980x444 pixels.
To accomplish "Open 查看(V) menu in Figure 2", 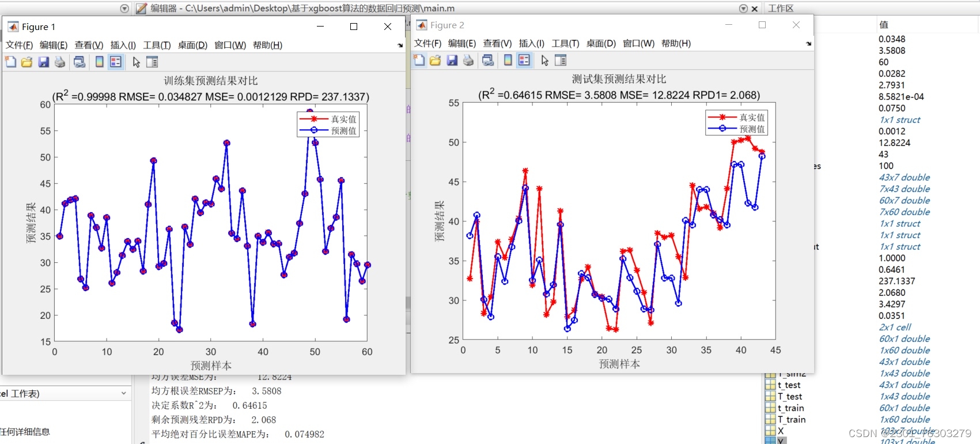I will (497, 43).
